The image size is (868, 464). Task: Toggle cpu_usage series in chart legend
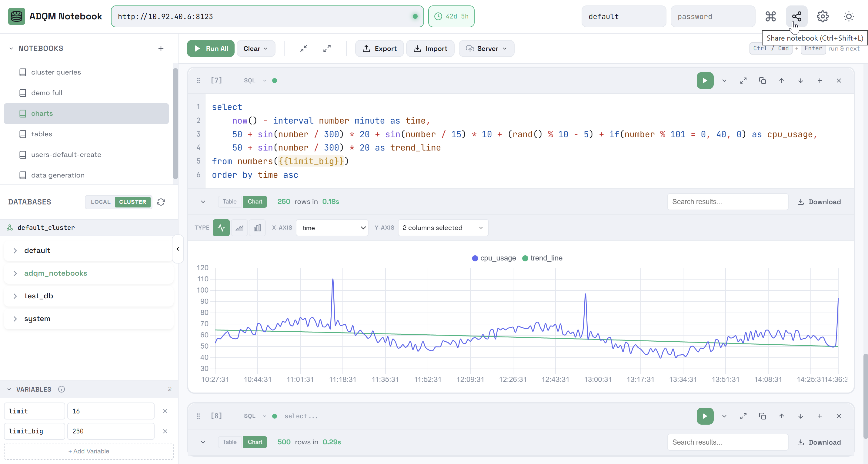[494, 258]
